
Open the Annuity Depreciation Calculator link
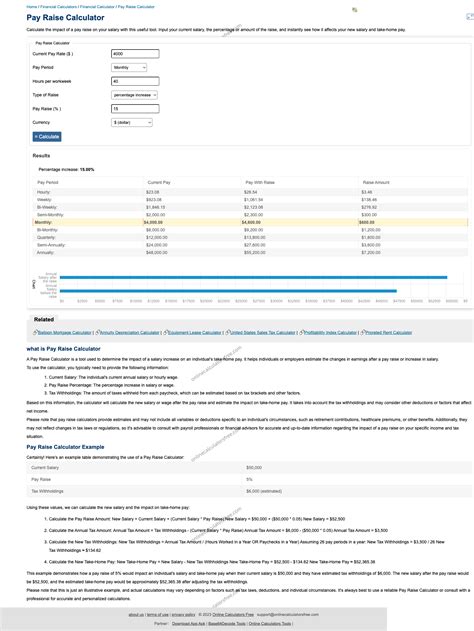point(130,333)
